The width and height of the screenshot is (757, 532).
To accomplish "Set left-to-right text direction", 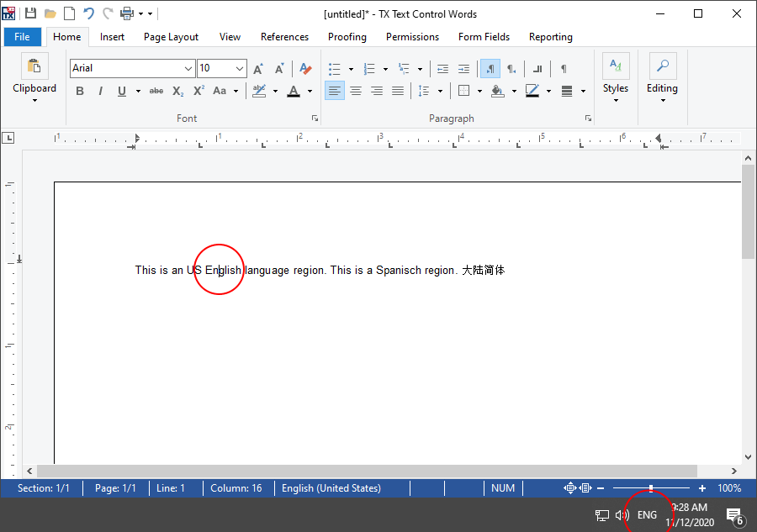I will click(490, 69).
